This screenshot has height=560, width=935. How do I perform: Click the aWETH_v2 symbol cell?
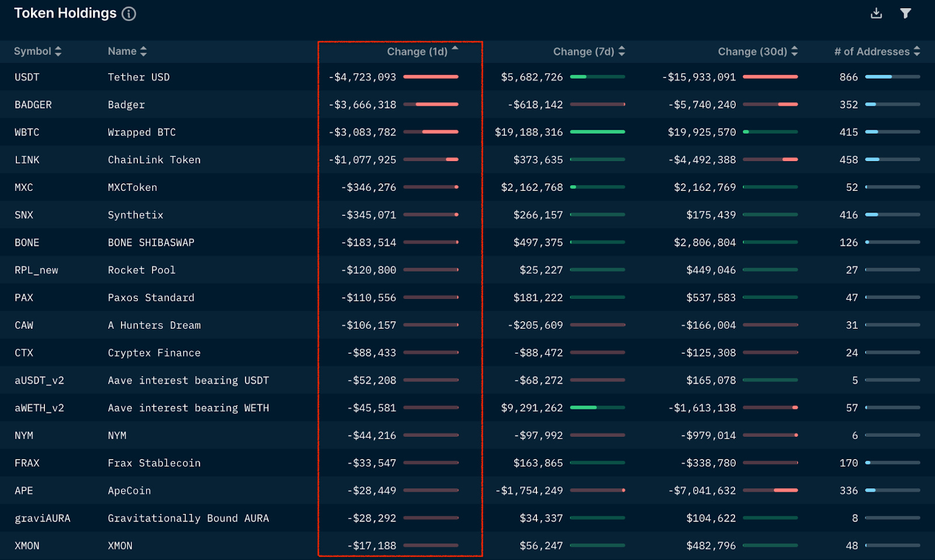pos(39,408)
